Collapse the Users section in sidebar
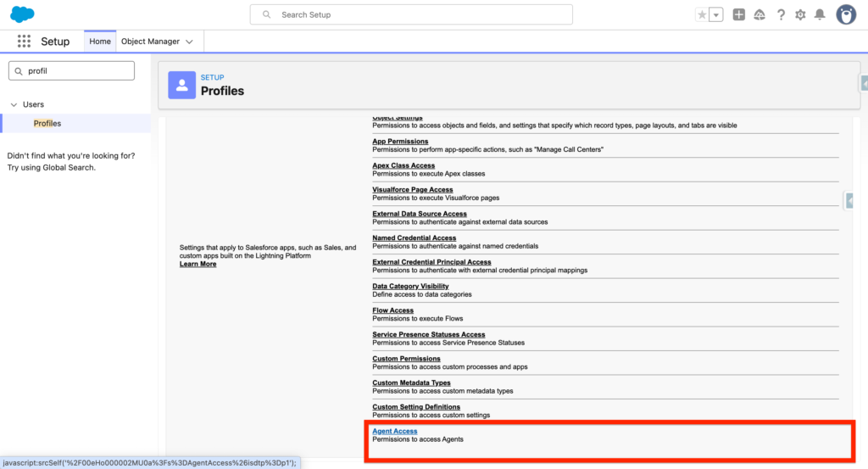Viewport: 868px width, 469px height. coord(14,105)
